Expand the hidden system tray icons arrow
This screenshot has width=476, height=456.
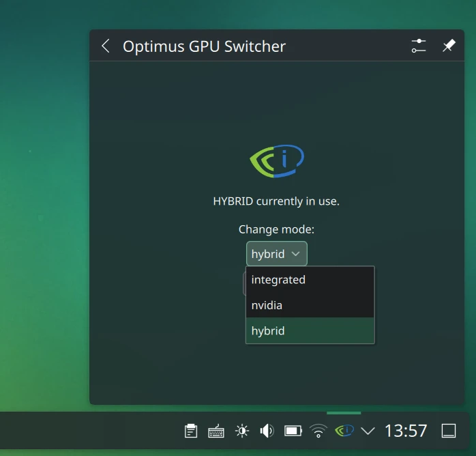(368, 431)
